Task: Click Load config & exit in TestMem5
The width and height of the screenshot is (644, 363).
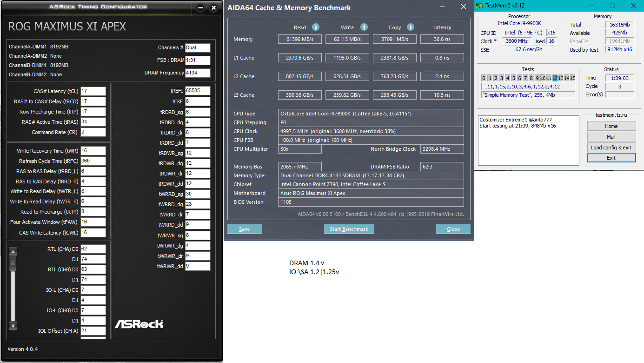Action: coord(611,148)
